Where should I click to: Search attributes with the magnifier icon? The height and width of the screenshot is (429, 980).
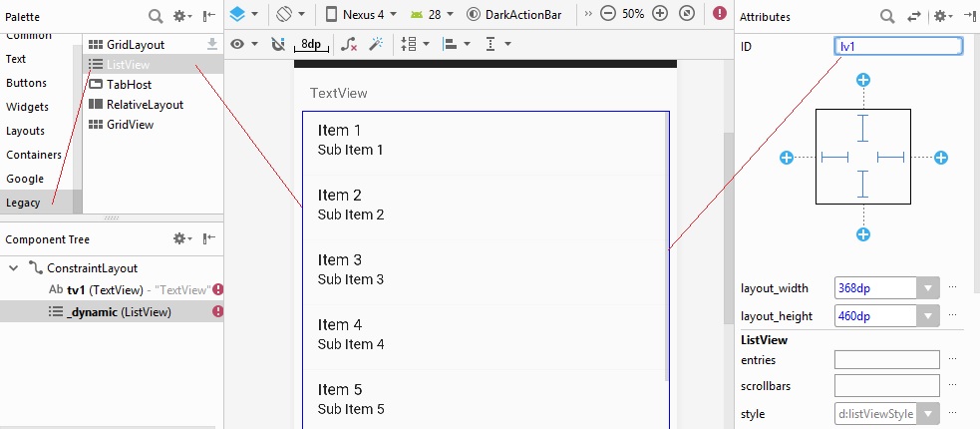[886, 16]
